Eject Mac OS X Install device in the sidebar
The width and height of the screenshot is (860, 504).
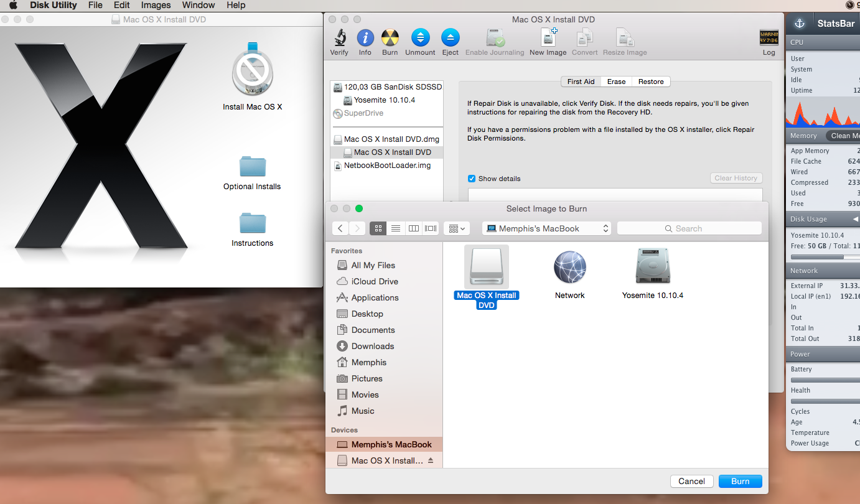point(431,460)
